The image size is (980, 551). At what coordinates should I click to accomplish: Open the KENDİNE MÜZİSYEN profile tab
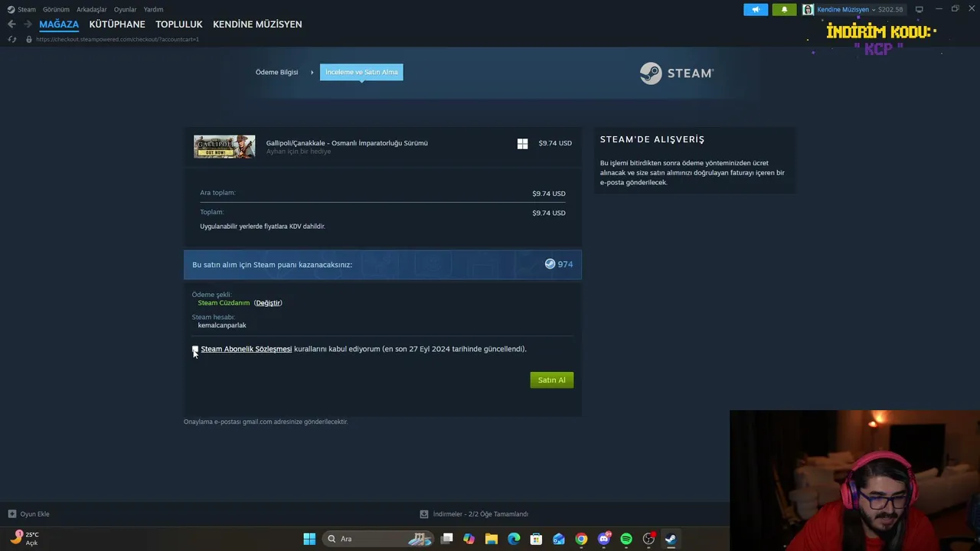coord(257,24)
